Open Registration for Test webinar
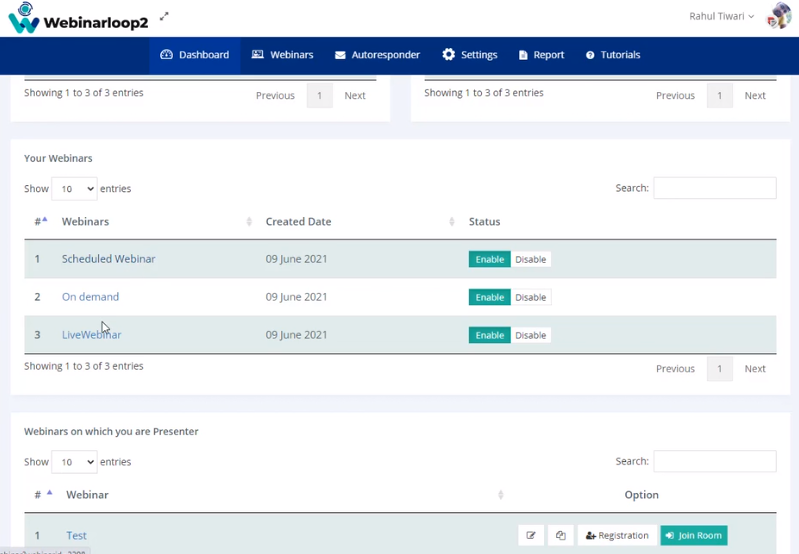 (617, 535)
